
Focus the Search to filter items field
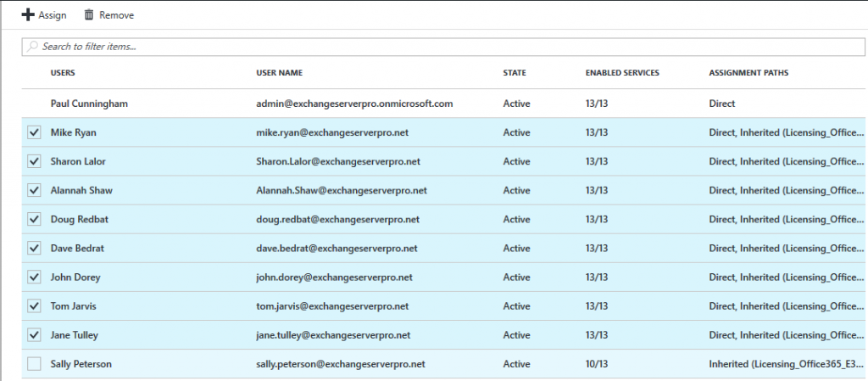point(443,47)
